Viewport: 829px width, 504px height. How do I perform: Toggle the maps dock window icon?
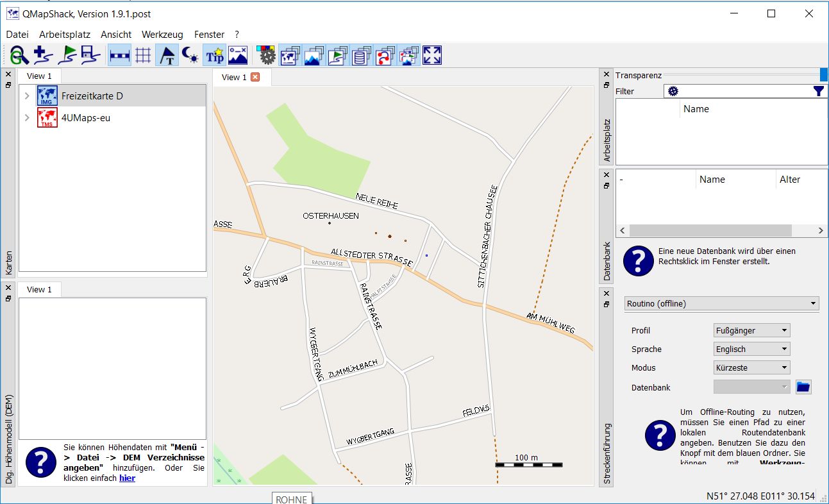tap(290, 55)
